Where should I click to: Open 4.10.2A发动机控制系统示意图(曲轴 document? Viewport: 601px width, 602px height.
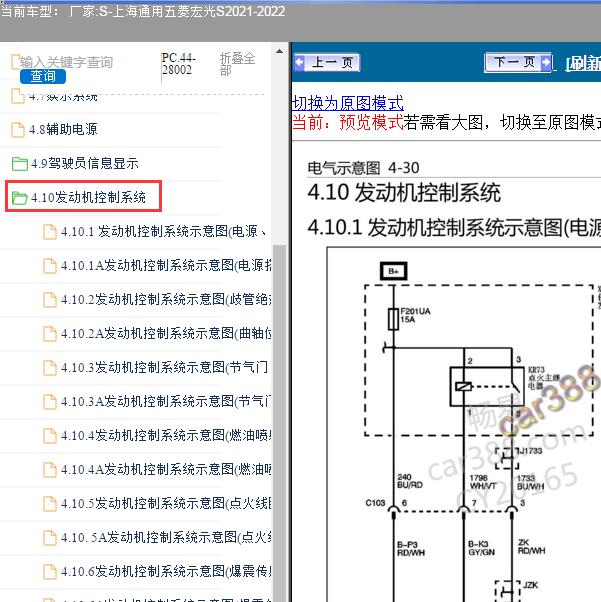coord(166,333)
